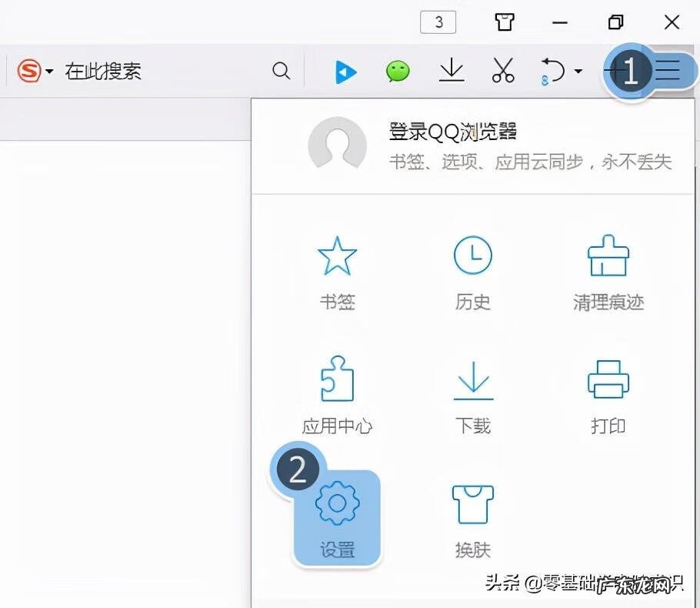This screenshot has width=700, height=608.
Task: Choose 打印 print in the menu
Action: (608, 396)
